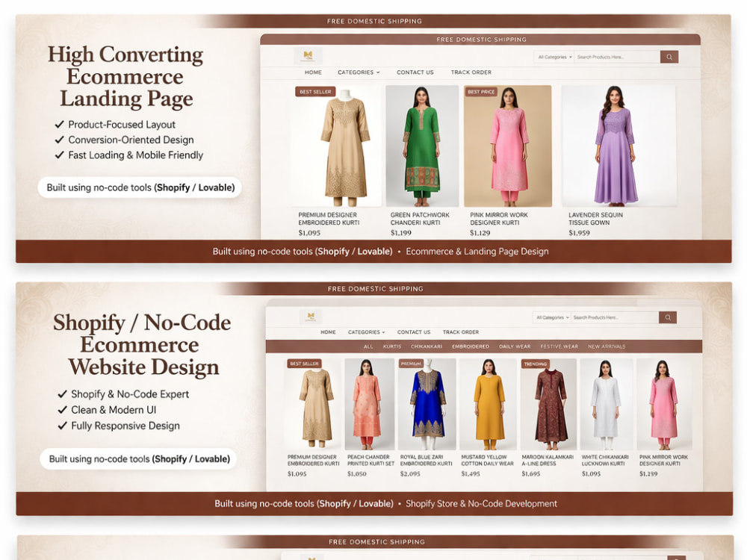Click search field in the second mockup

point(615,317)
